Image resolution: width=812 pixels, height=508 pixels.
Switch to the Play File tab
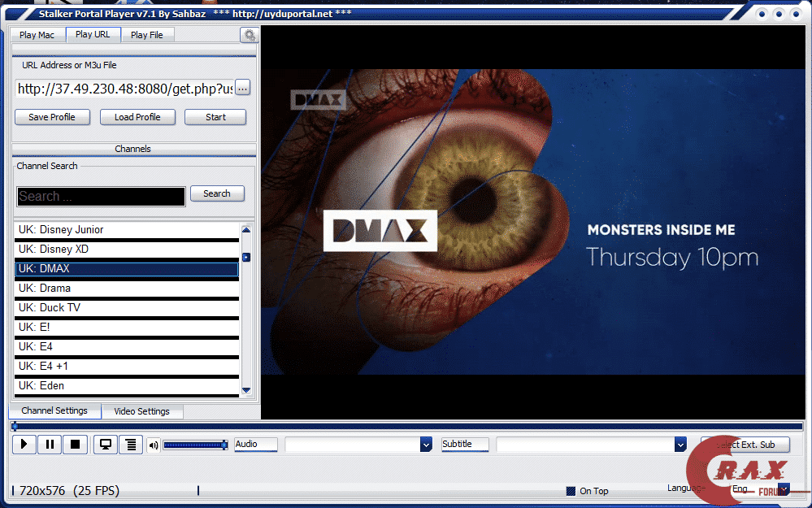point(147,35)
